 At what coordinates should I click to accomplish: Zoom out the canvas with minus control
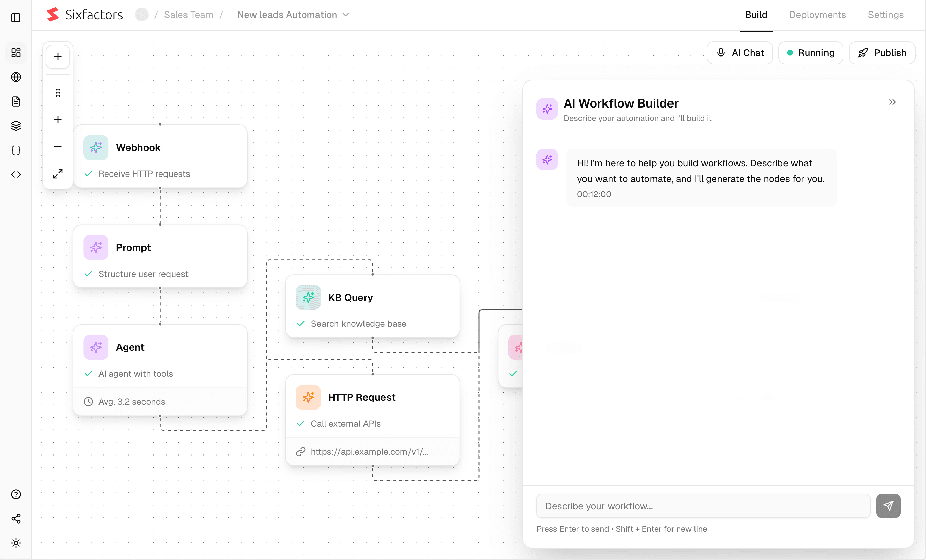pos(58,146)
